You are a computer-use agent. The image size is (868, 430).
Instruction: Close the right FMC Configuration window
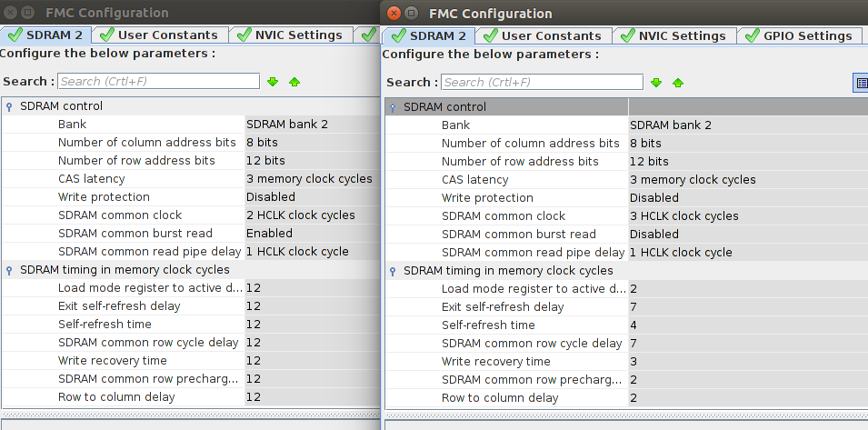coord(393,14)
